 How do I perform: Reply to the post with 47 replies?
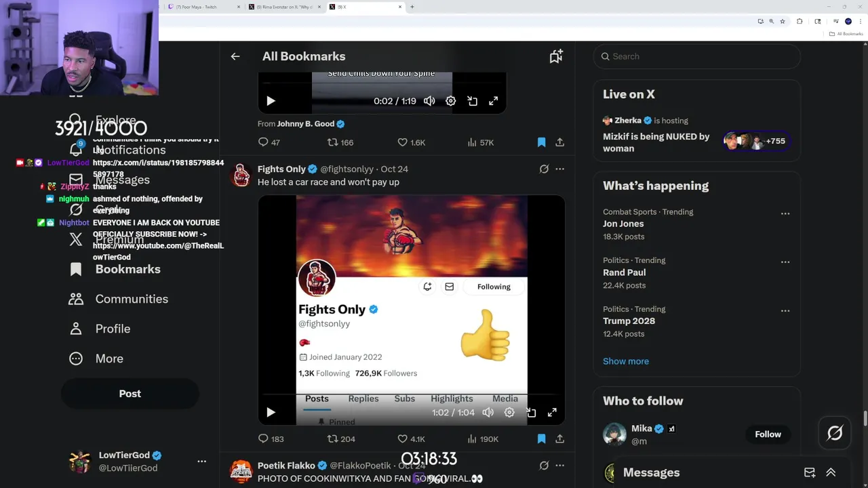point(269,142)
